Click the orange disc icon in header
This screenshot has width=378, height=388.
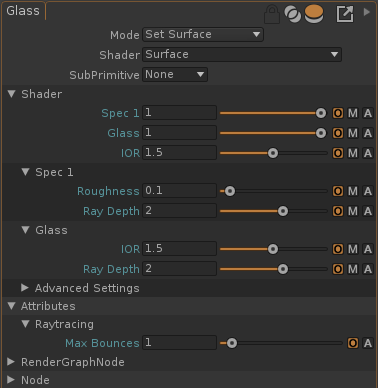[x=314, y=14]
